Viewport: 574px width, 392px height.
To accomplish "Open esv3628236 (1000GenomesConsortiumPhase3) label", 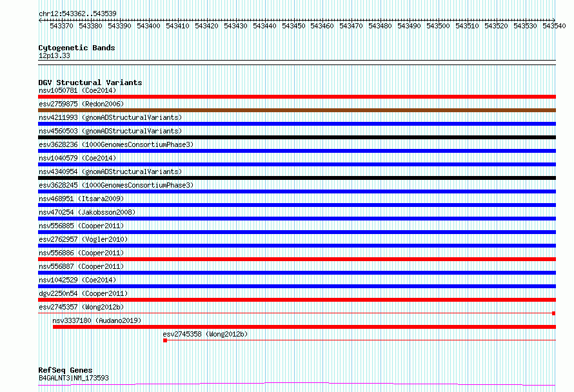I will tap(116, 144).
